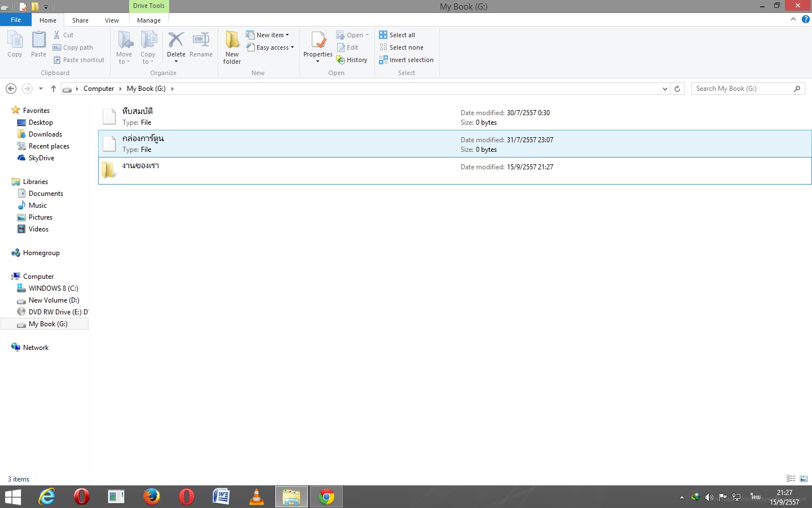Screen dimensions: 812x508
Task: Go up one folder level
Action: click(54, 89)
